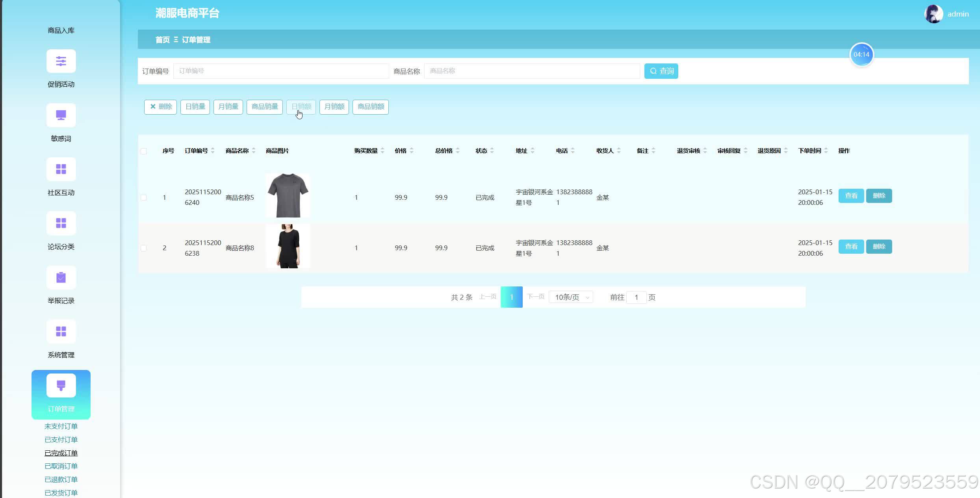Sort by 退货审核 column arrows
980x498 pixels.
[705, 151]
